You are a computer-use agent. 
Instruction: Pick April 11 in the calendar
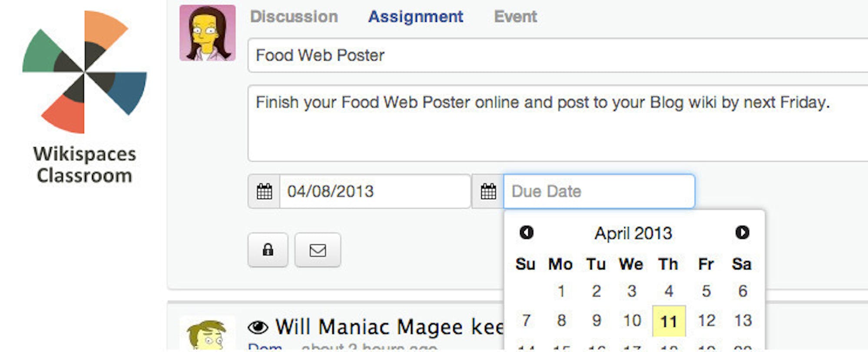669,321
